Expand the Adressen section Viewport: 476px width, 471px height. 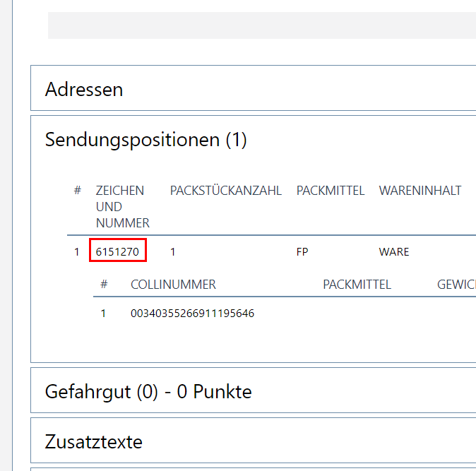click(84, 90)
